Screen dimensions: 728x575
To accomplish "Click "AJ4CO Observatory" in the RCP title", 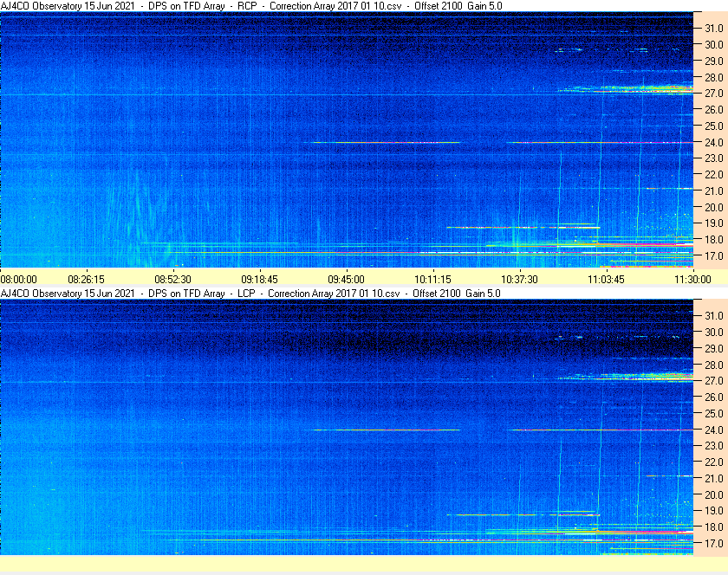I will click(x=42, y=6).
